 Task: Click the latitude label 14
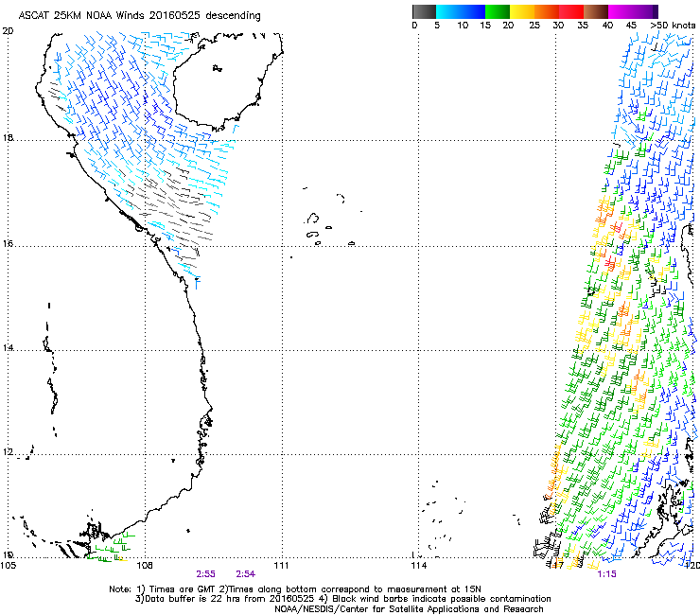point(8,347)
